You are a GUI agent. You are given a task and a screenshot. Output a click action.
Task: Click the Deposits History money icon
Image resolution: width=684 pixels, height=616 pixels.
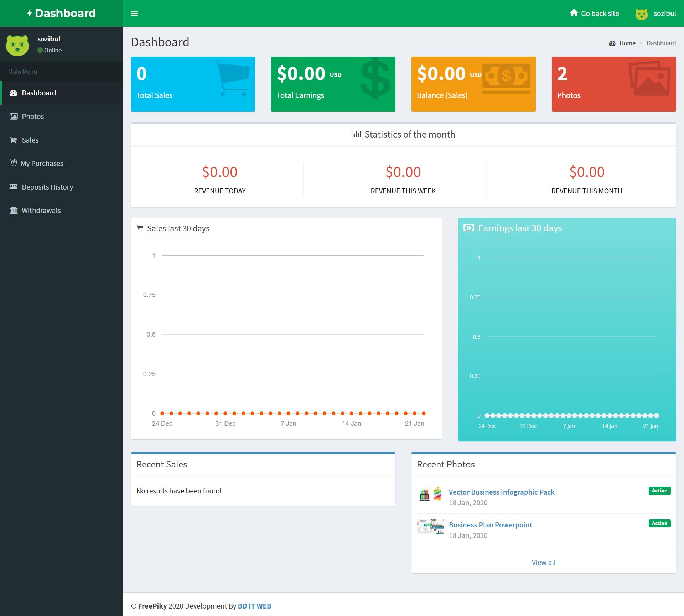pyautogui.click(x=14, y=187)
